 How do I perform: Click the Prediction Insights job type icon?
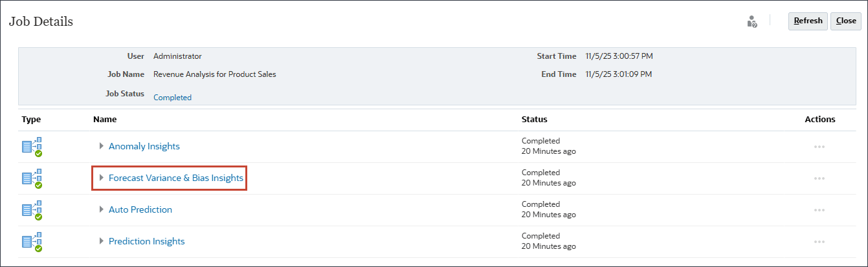pos(32,242)
